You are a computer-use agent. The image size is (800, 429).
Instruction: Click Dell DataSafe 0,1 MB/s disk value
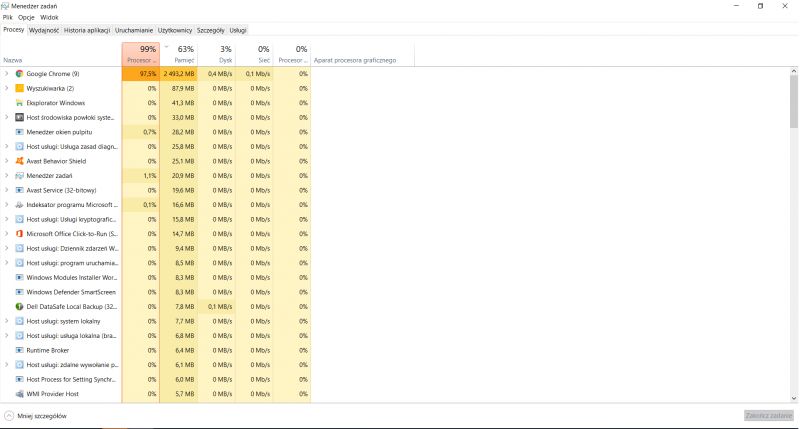tap(220, 307)
